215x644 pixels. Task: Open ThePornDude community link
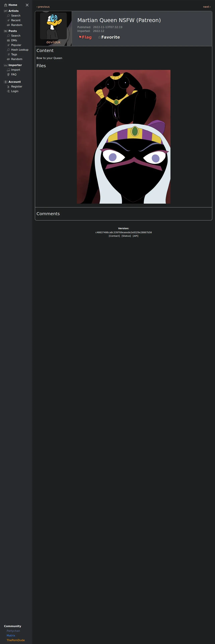[x=16, y=640]
